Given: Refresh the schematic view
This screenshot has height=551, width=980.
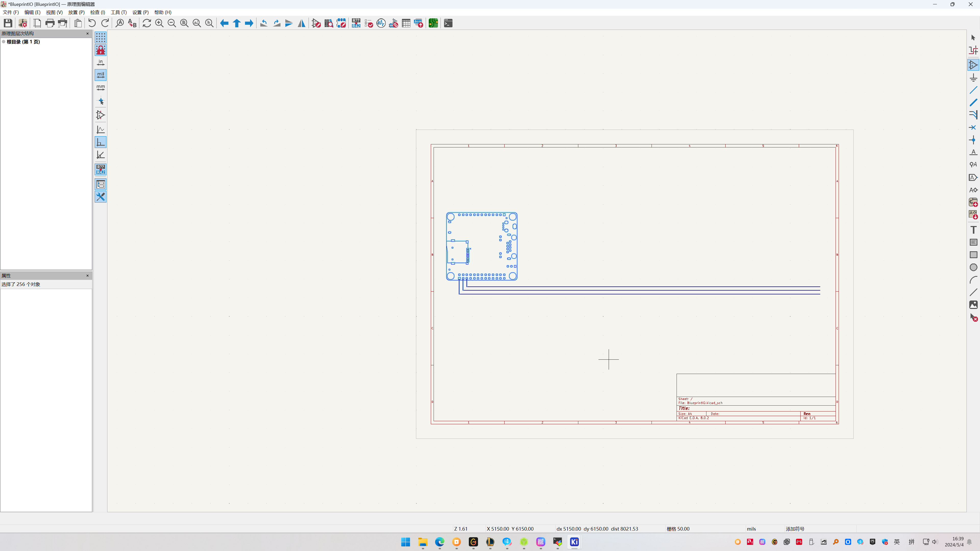Looking at the screenshot, I should pos(147,23).
